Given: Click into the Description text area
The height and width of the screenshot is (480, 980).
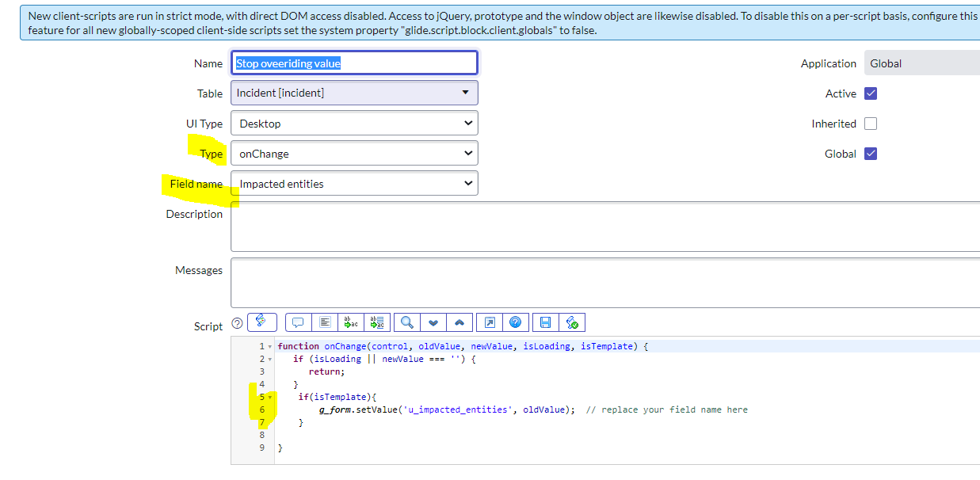Looking at the screenshot, I should 605,227.
